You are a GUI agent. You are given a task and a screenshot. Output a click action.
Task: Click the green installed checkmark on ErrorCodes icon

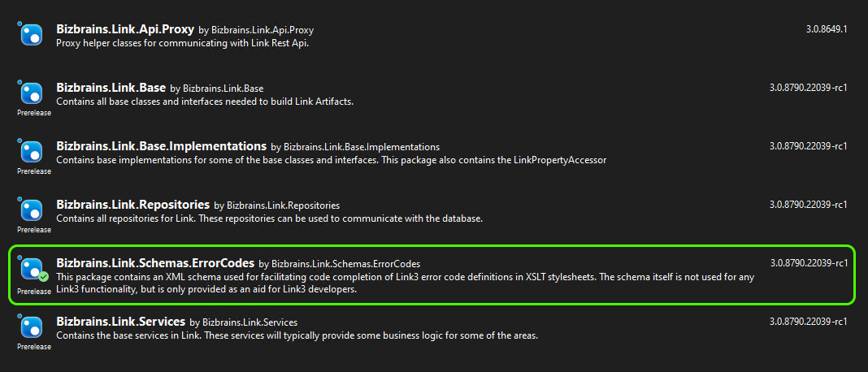tap(43, 277)
